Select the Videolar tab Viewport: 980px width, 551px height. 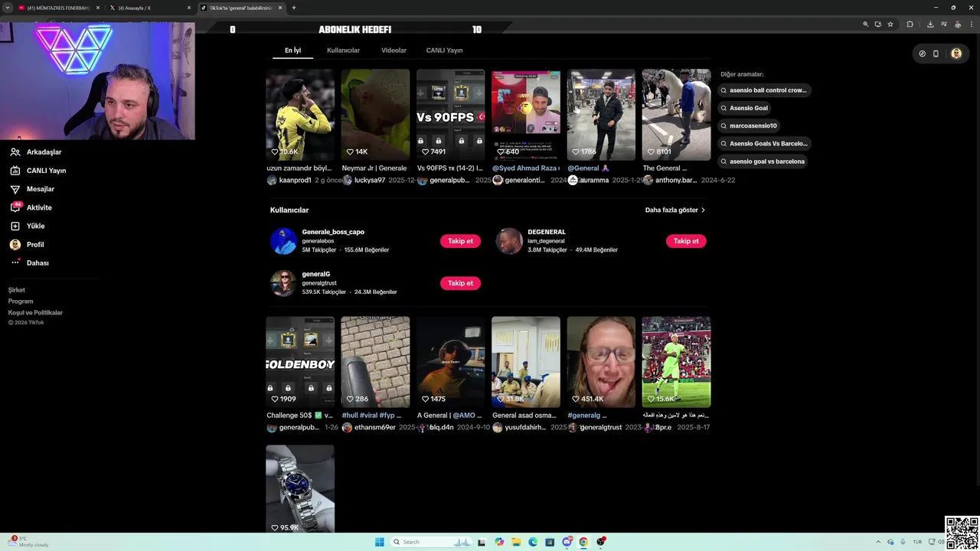(394, 51)
